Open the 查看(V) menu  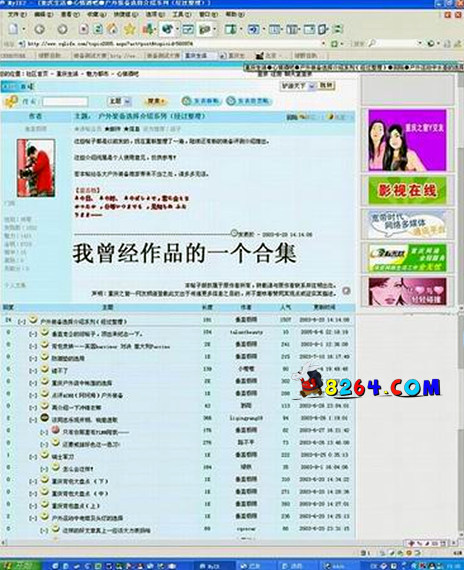point(70,15)
